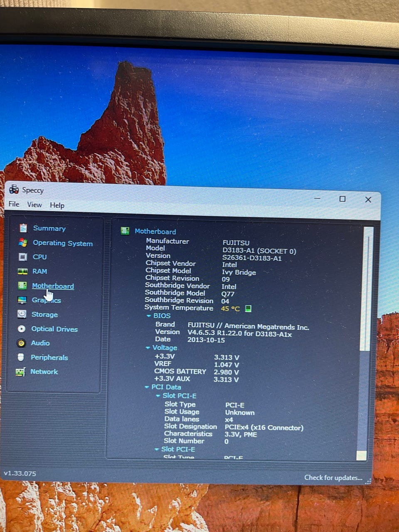The width and height of the screenshot is (399, 532).
Task: Click the D3183-A1 (SOCKET 0) model value
Action: [x=259, y=251]
